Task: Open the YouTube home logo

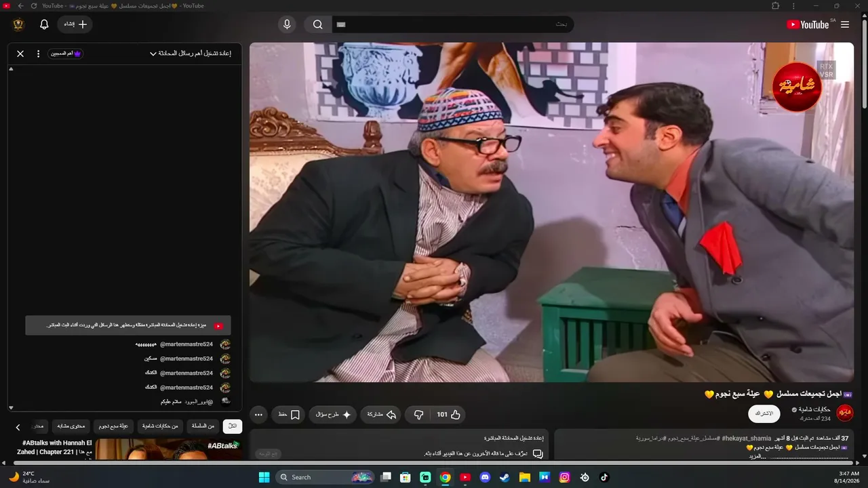Action: [808, 24]
